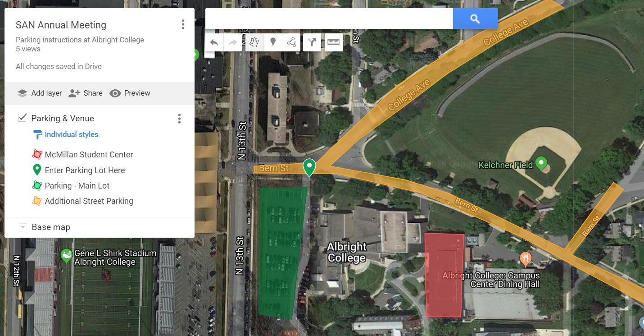Click the Undo arrow in the toolbar

coord(214,42)
